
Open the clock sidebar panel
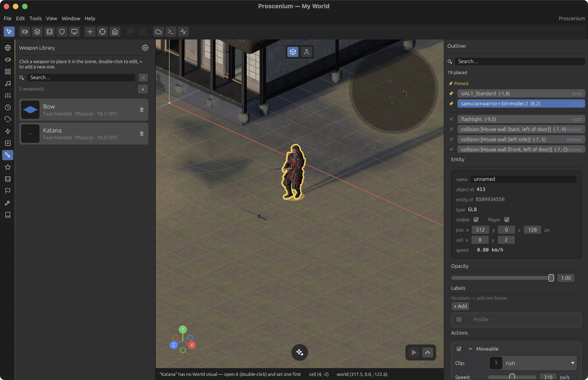pyautogui.click(x=8, y=107)
